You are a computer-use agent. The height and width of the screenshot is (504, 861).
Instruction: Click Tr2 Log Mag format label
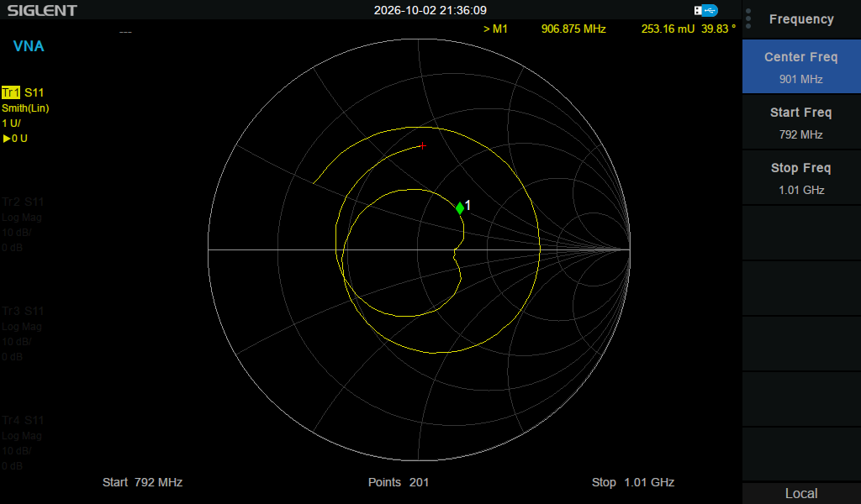(x=22, y=218)
